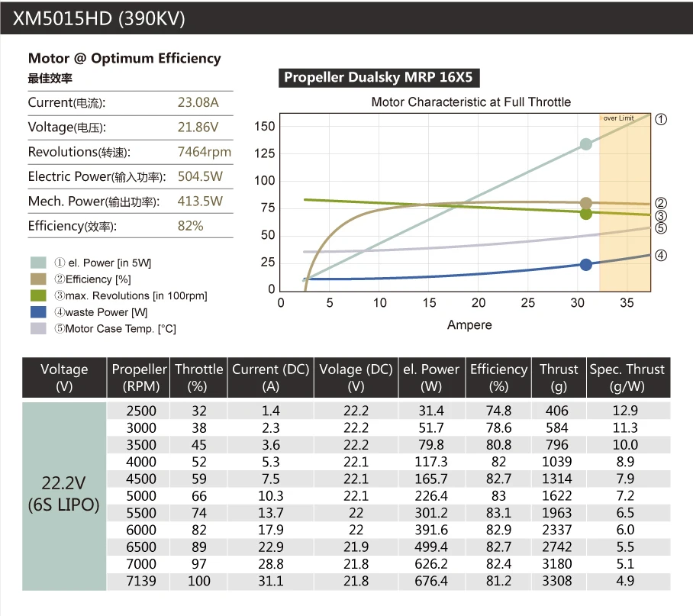Click the Voltage value 21.86V
The width and height of the screenshot is (693, 616).
(x=198, y=127)
